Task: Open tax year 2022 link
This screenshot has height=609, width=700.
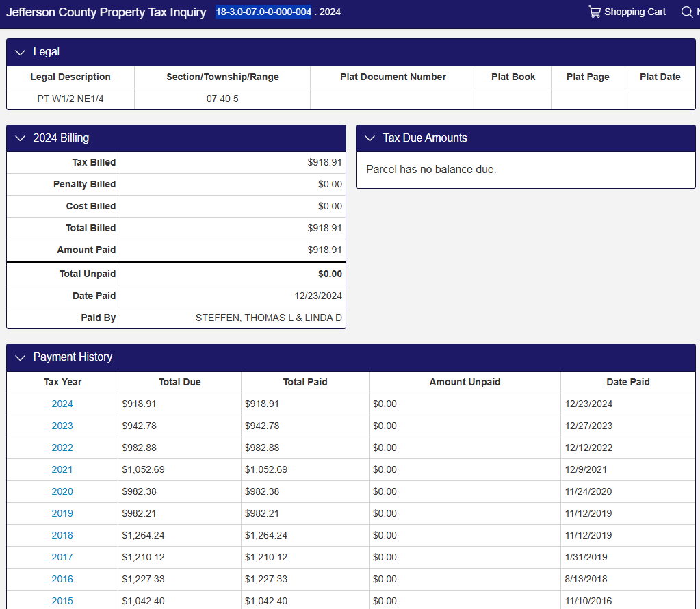Action: pyautogui.click(x=62, y=448)
